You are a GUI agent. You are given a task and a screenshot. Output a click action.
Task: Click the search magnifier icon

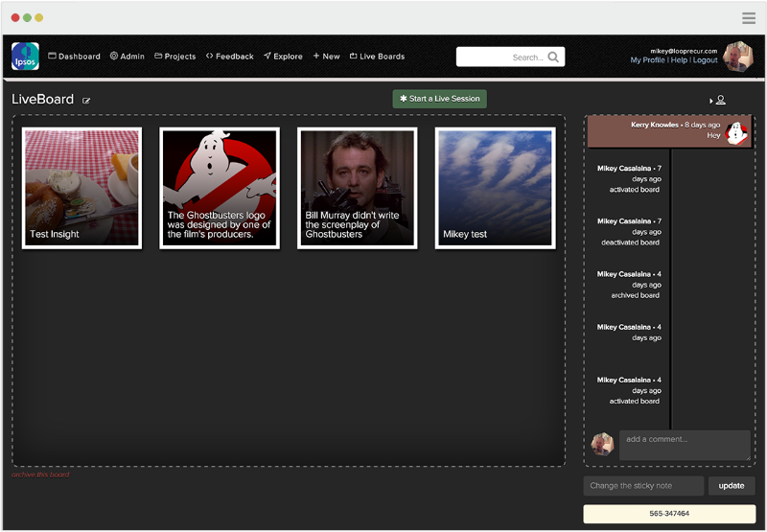[553, 58]
